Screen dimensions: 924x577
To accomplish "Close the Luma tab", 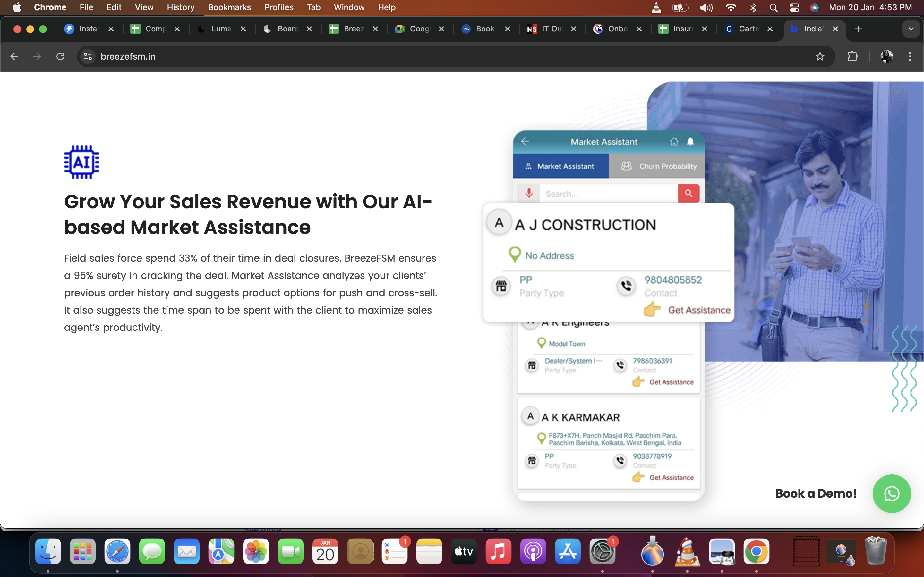I will pos(244,29).
